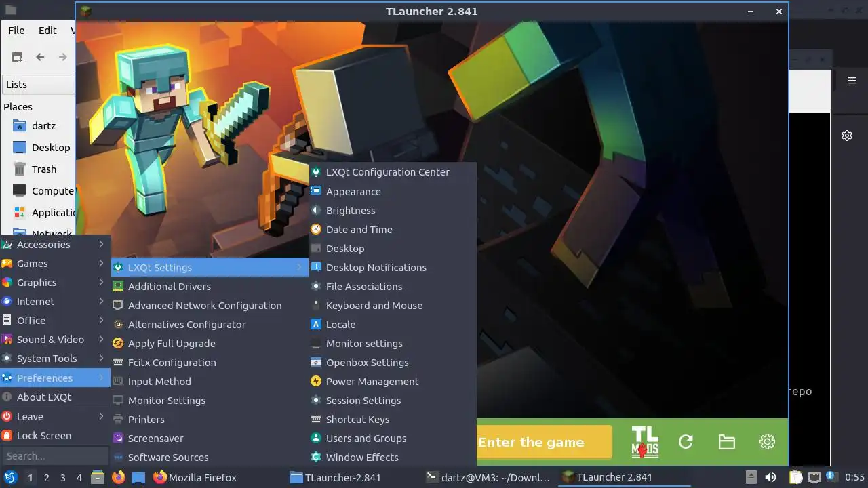
Task: Expand the Leave submenu
Action: [x=55, y=416]
